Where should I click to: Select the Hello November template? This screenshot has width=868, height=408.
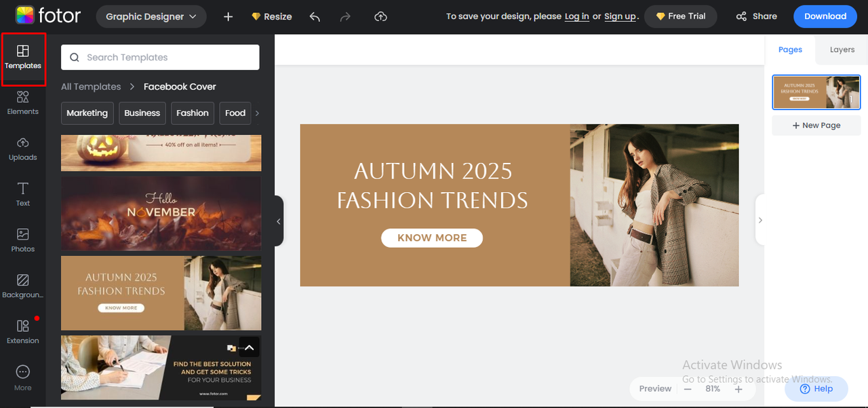tap(161, 213)
